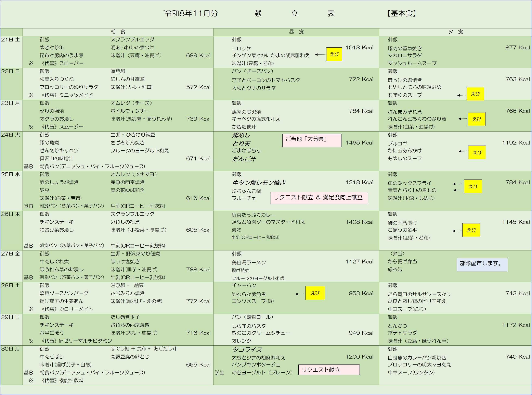Click the リクエスト献立 & 満足度向上献立 callout
Viewport: 532px width, 395px height.
pyautogui.click(x=319, y=198)
